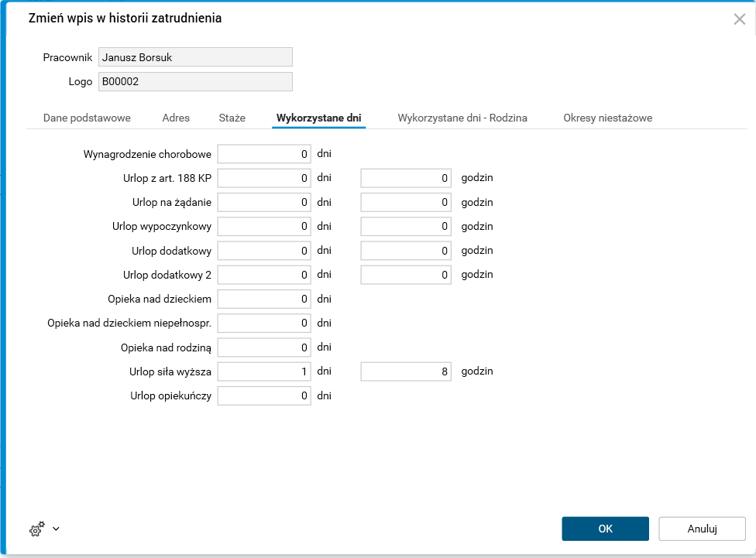
Task: Open the additional operations gear icon
Action: (36, 529)
